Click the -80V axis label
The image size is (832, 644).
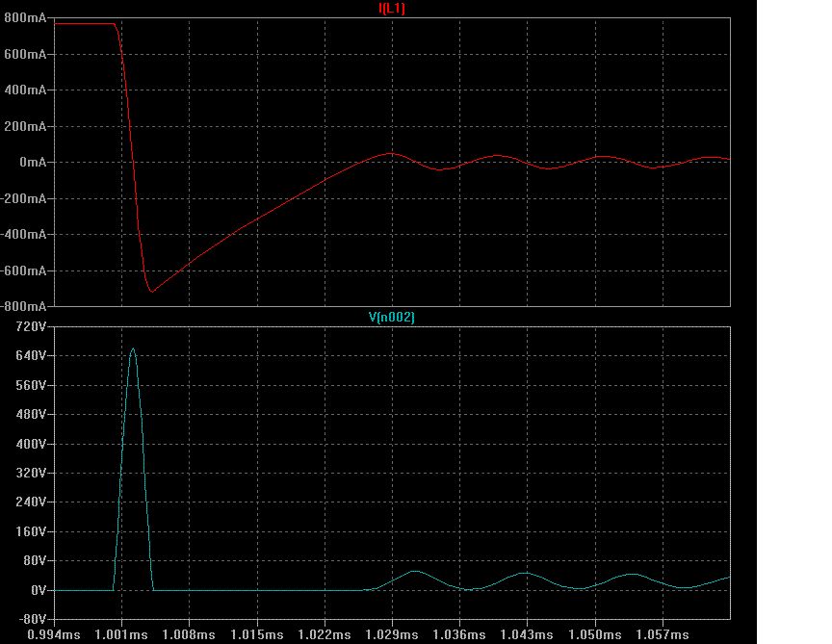33,619
